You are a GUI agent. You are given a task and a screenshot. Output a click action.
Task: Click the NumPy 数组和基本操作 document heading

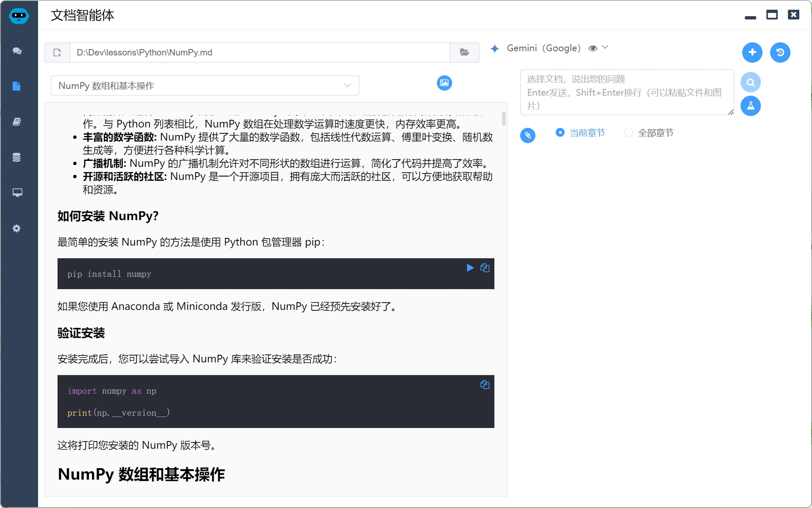tap(141, 474)
